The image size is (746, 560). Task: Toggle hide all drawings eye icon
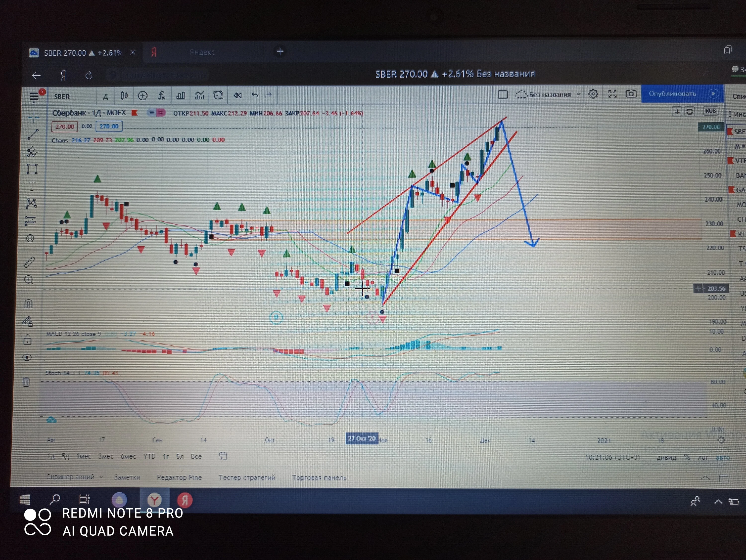pyautogui.click(x=27, y=357)
